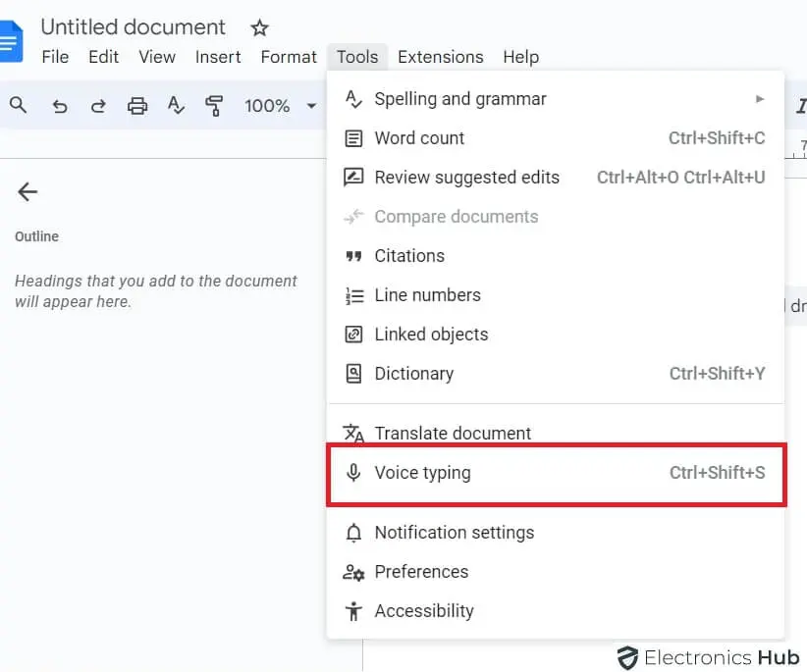This screenshot has height=672, width=807.
Task: Click the Translate document icon
Action: point(353,433)
